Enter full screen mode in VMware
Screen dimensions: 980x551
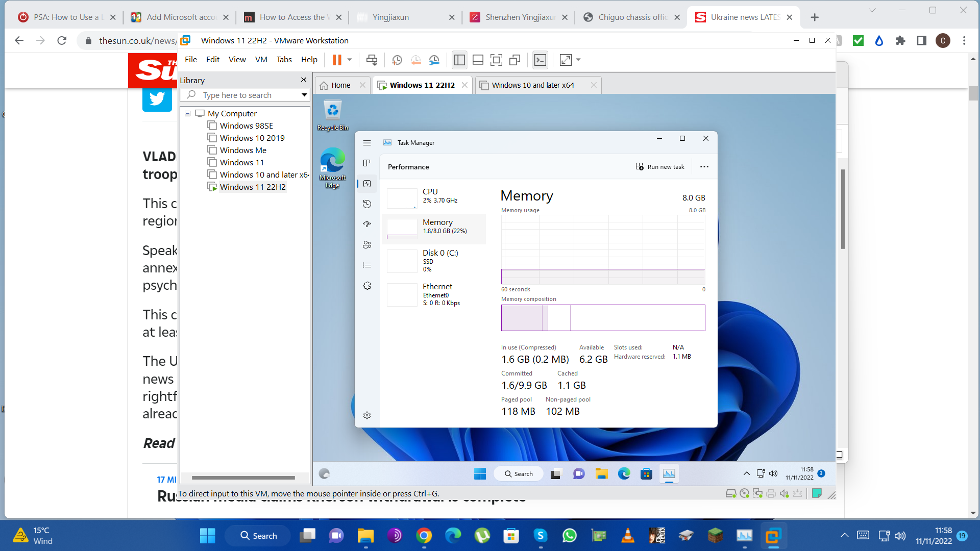[496, 60]
